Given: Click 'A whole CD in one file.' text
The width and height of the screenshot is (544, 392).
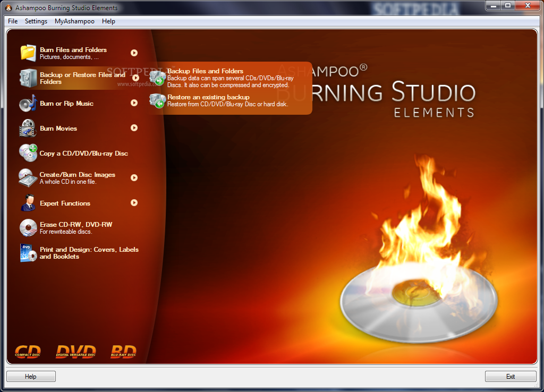Looking at the screenshot, I should pyautogui.click(x=68, y=182).
